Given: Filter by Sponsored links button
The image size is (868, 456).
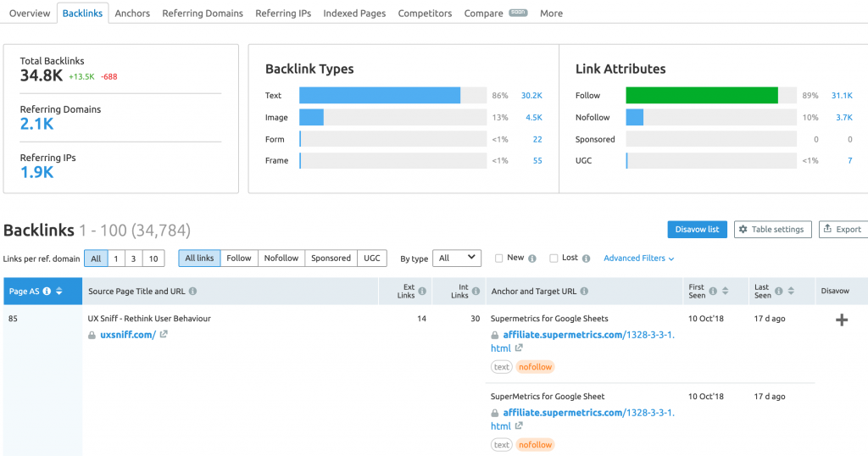Looking at the screenshot, I should pos(331,259).
